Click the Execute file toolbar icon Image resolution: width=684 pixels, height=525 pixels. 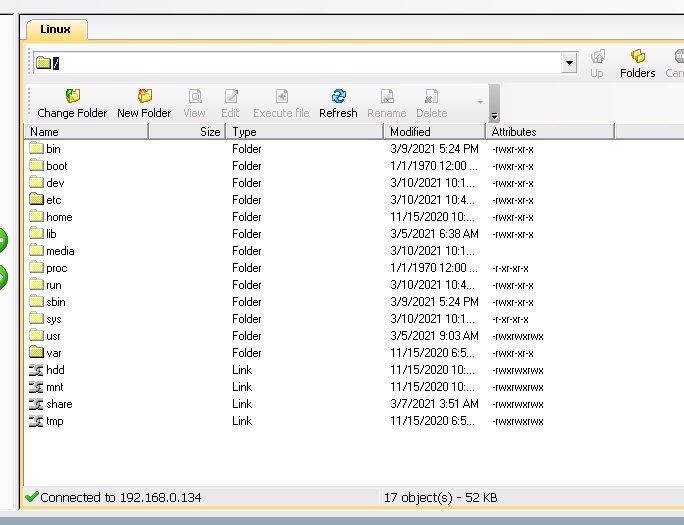pyautogui.click(x=280, y=97)
